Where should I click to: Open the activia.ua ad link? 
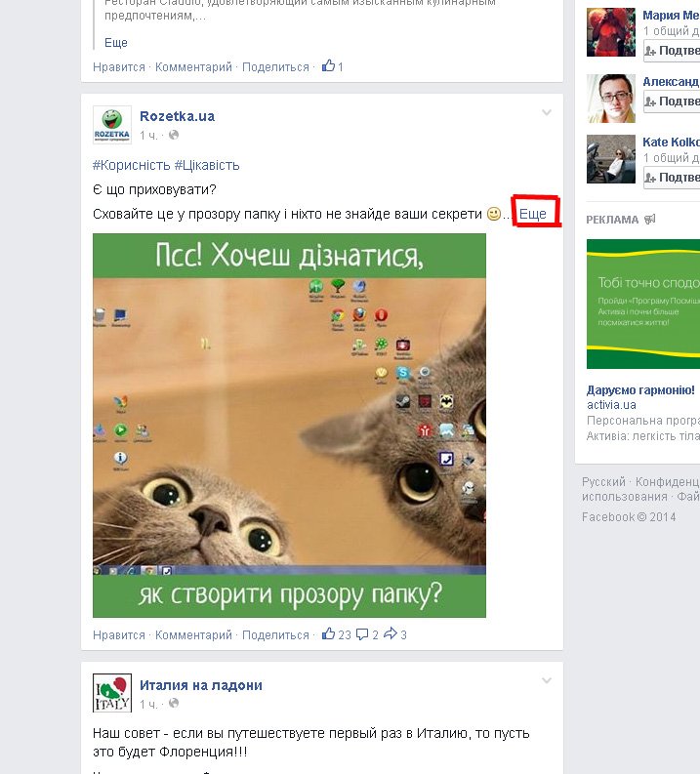(611, 405)
